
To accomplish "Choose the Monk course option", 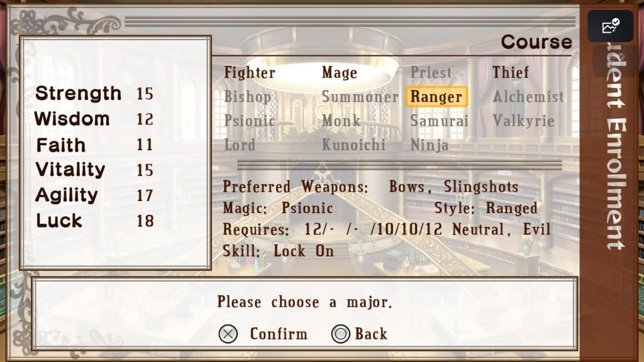I will 341,121.
